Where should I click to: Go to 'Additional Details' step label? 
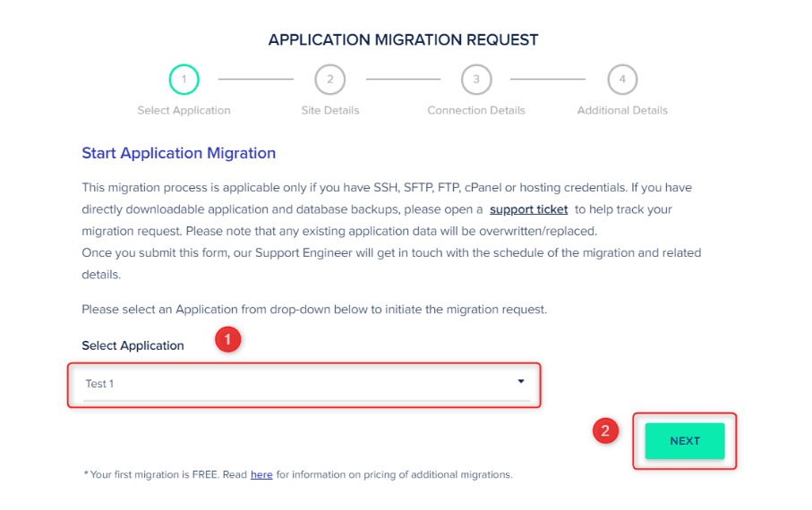622,110
